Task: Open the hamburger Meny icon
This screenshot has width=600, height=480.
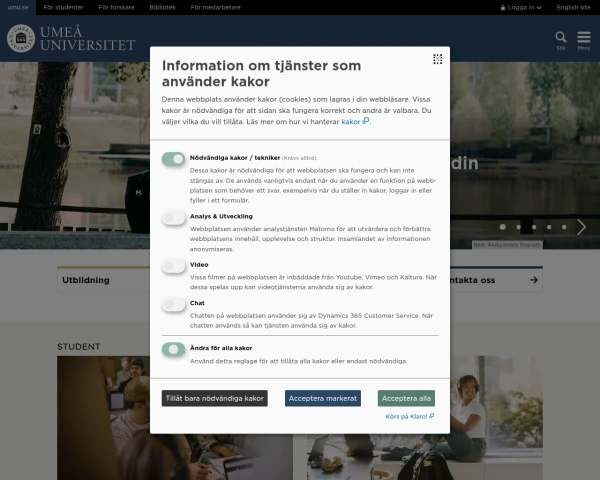Action: click(584, 38)
